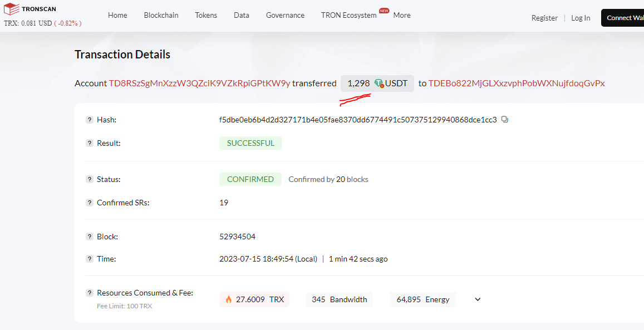Open sender address TD8RSzSgMnXzzW3QZciK9VZkRpiGPtKW9y
644x330 pixels.
(x=200, y=83)
